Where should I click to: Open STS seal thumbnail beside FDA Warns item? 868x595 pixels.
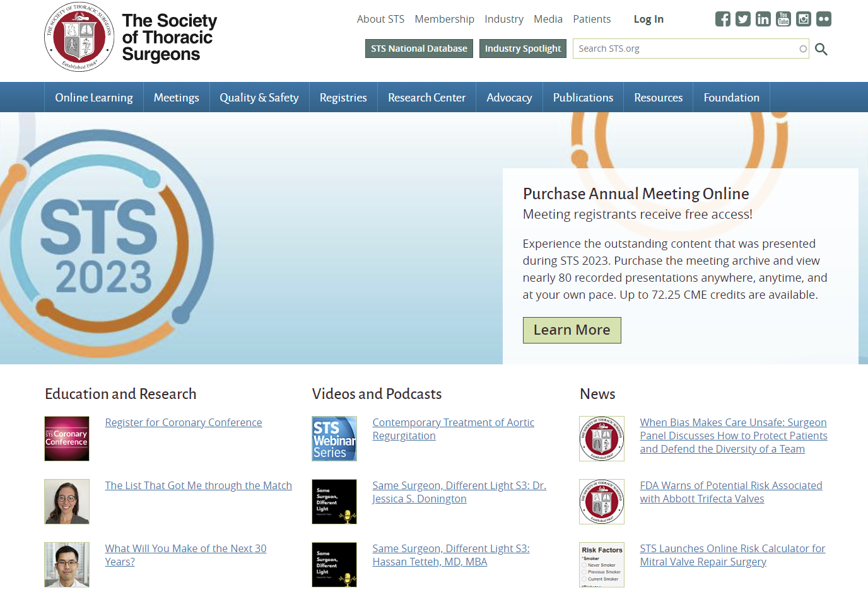coord(602,502)
